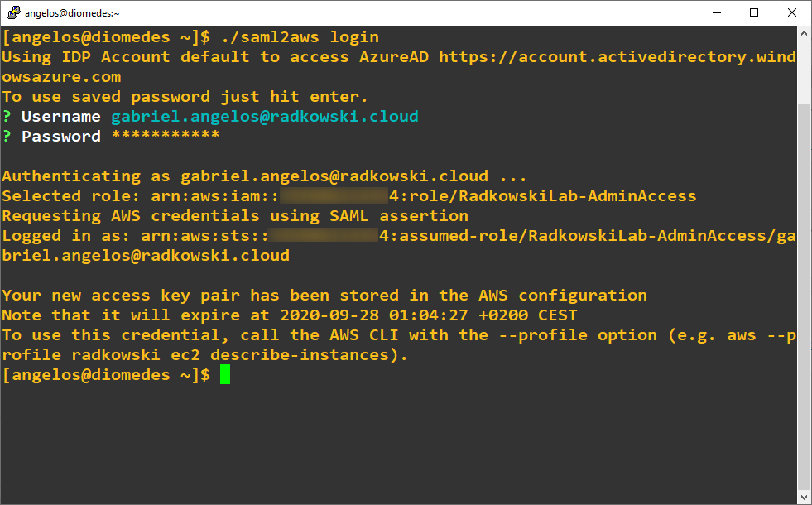Click the green question mark beside Password
Image resolution: width=812 pixels, height=505 pixels.
[7, 137]
